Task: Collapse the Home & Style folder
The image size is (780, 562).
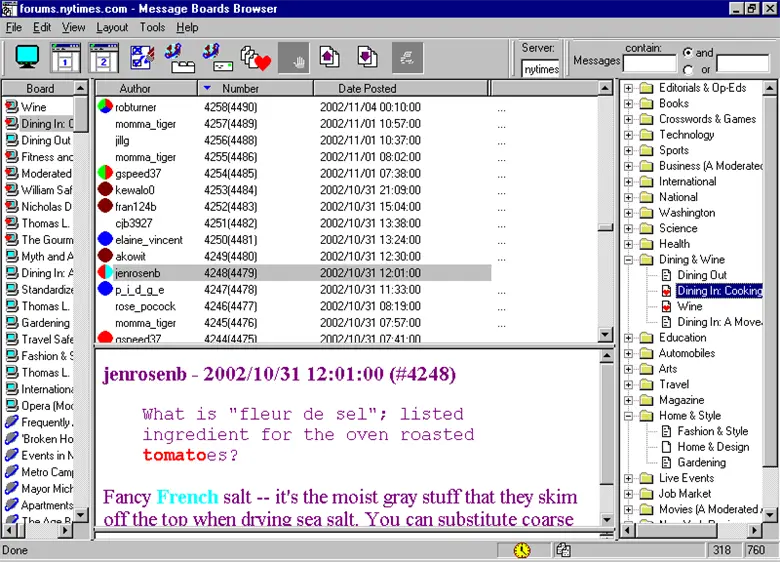Action: point(629,416)
